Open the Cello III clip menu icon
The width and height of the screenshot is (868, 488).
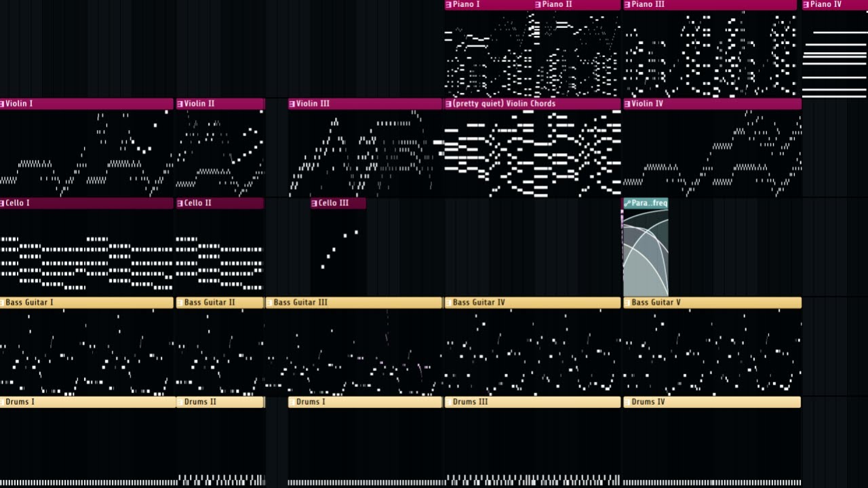pyautogui.click(x=315, y=203)
